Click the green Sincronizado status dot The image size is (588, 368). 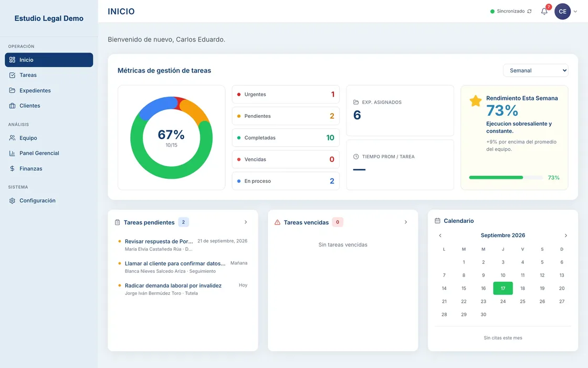coord(492,11)
